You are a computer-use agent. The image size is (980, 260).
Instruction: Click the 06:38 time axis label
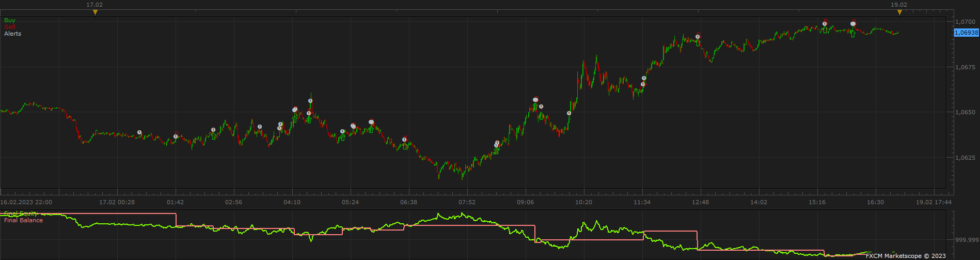pyautogui.click(x=408, y=202)
